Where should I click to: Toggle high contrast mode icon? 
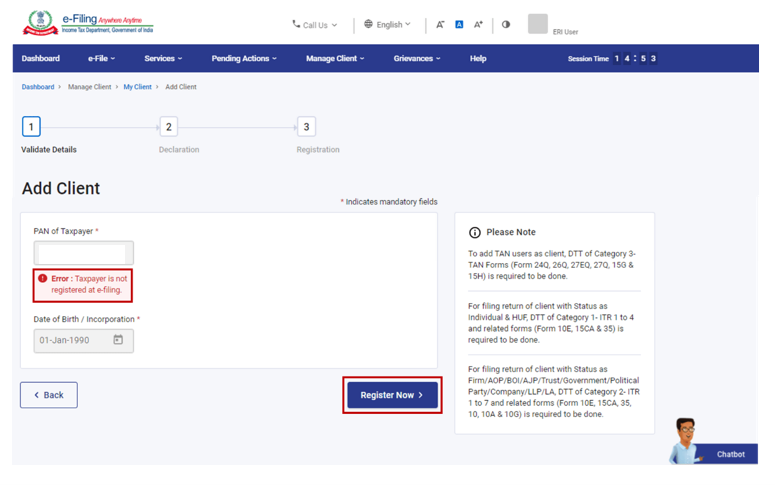coord(506,24)
